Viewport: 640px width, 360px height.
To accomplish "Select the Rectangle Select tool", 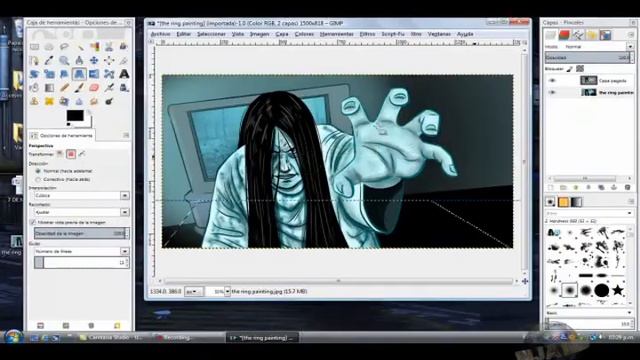I will [34, 47].
